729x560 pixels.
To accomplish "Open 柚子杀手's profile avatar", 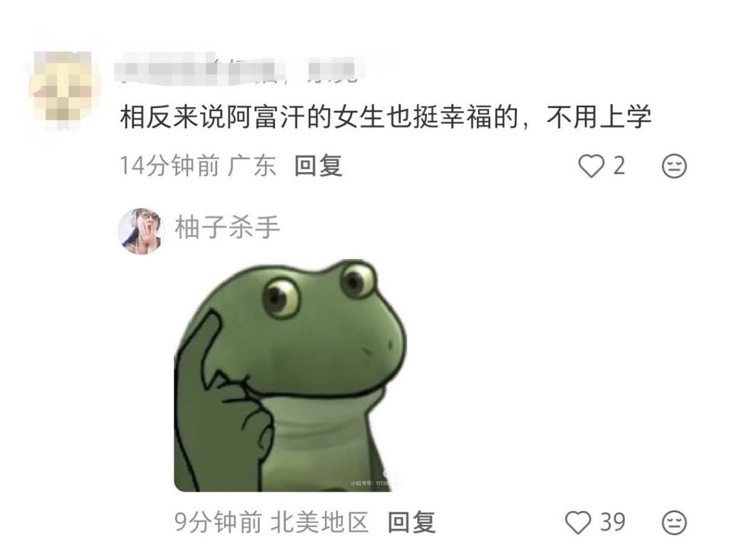I will point(142,231).
